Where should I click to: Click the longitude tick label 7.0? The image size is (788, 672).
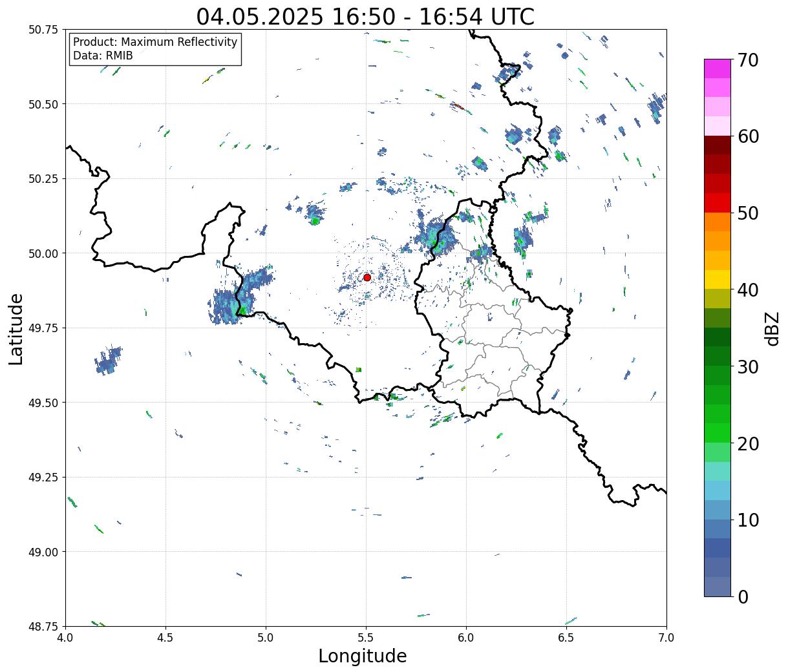point(666,638)
